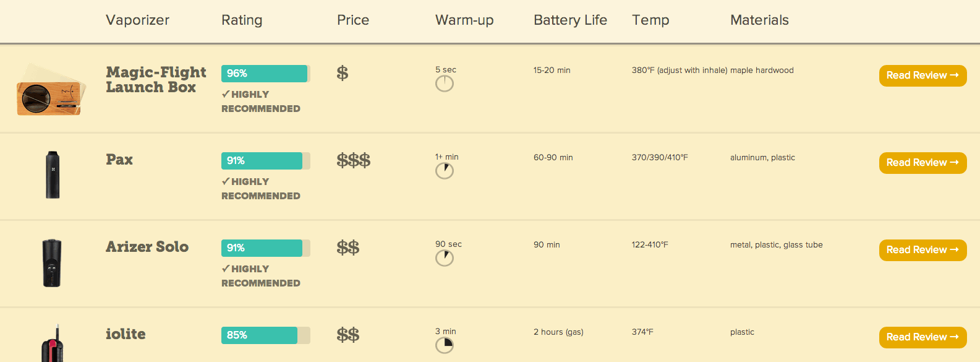The width and height of the screenshot is (980, 362).
Task: Click the Magic-Flight Launch Box title link
Action: point(155,80)
